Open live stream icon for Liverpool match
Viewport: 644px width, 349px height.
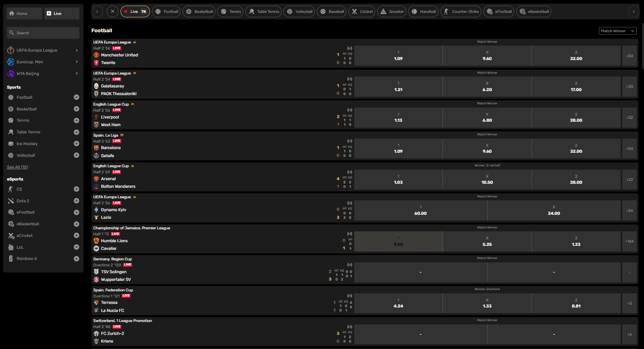pos(350,110)
